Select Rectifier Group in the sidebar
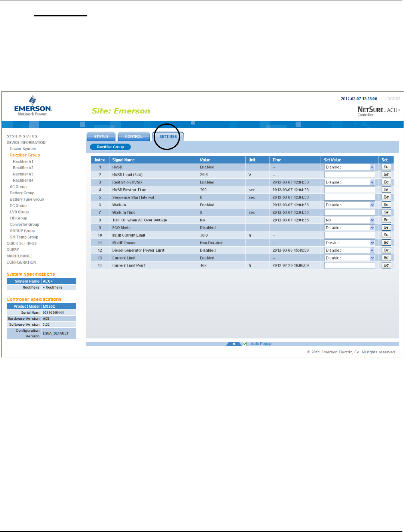Screen dimensions: 404x532 (x=25, y=155)
